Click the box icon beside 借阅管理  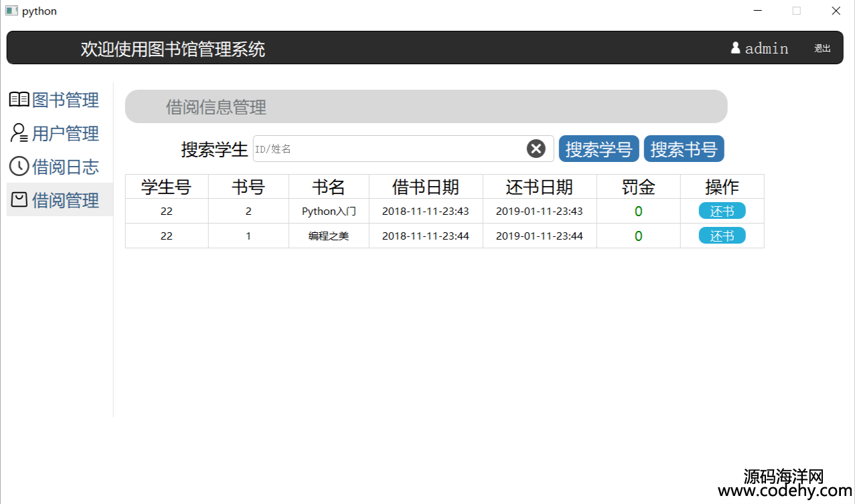(19, 199)
